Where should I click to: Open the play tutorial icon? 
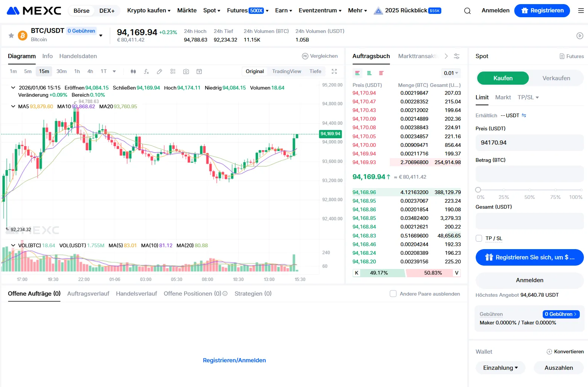pos(580,36)
